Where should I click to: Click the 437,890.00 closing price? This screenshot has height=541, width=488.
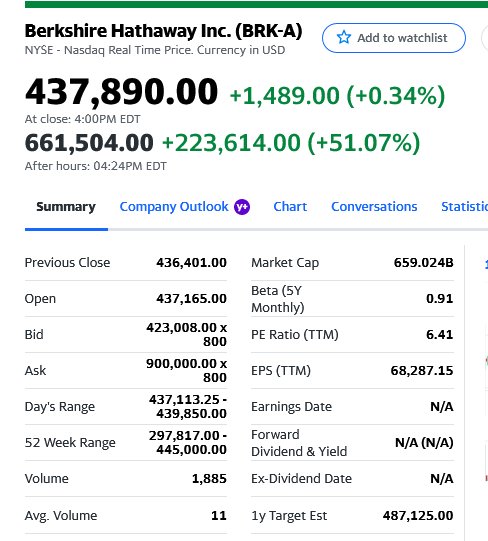pos(121,91)
